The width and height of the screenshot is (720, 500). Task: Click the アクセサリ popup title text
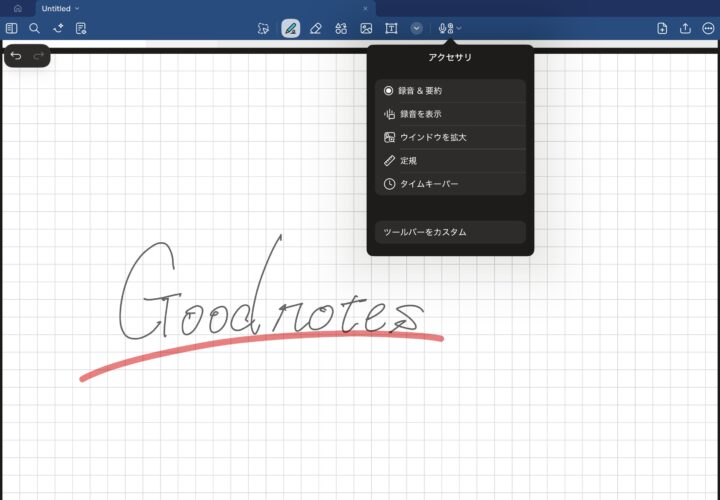pos(450,57)
